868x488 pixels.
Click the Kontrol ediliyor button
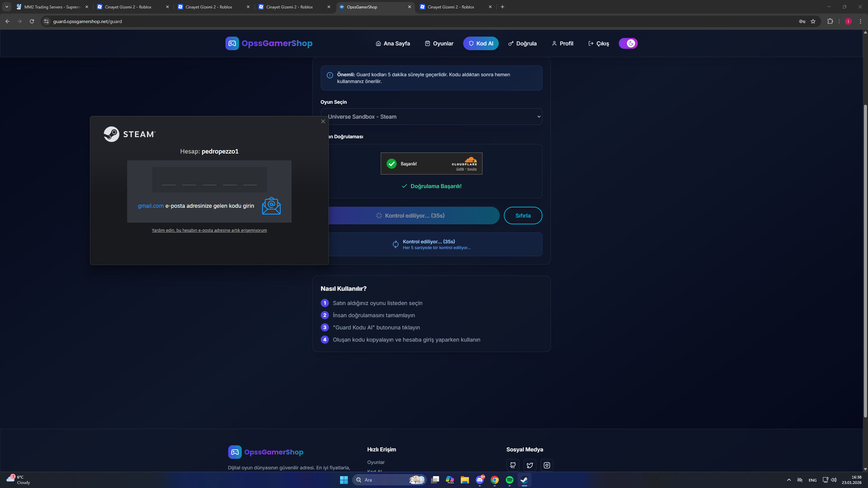(x=410, y=216)
